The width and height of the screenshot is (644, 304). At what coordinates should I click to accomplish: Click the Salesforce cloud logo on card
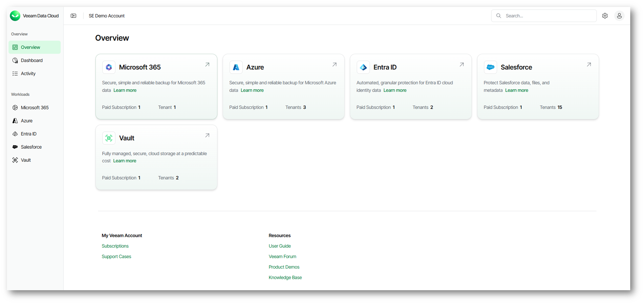[490, 67]
